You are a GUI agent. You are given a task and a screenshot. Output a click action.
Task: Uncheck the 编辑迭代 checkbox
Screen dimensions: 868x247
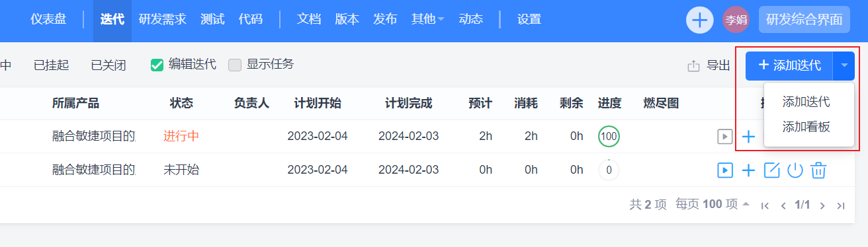[x=157, y=65]
